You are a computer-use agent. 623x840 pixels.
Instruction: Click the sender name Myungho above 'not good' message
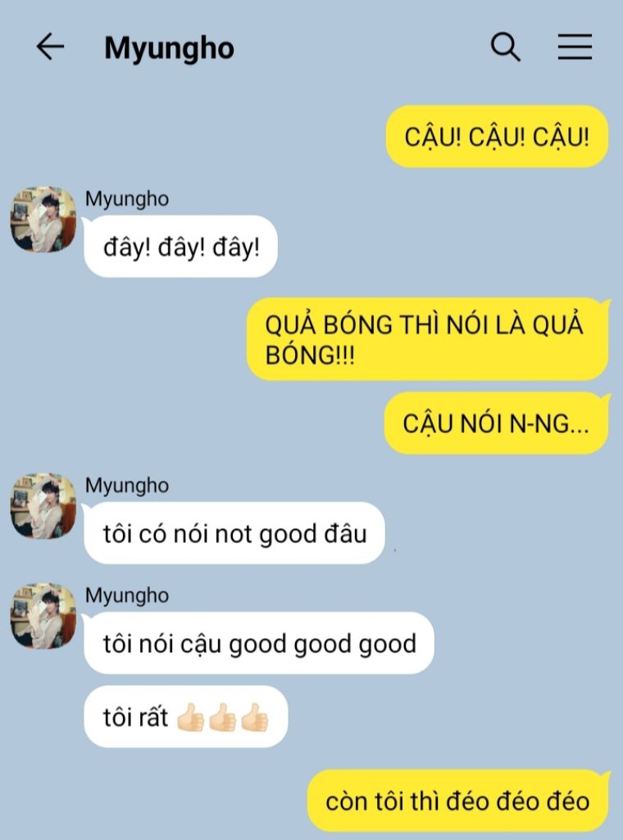(127, 486)
